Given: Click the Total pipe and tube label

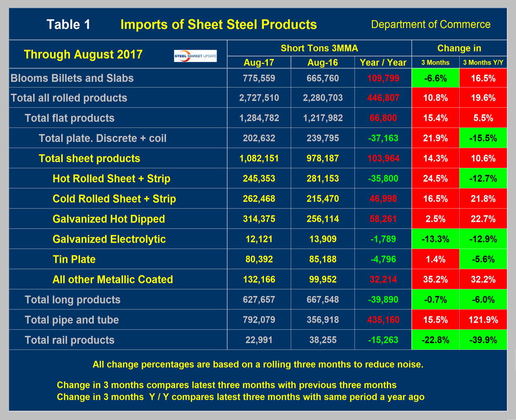Looking at the screenshot, I should coord(72,320).
